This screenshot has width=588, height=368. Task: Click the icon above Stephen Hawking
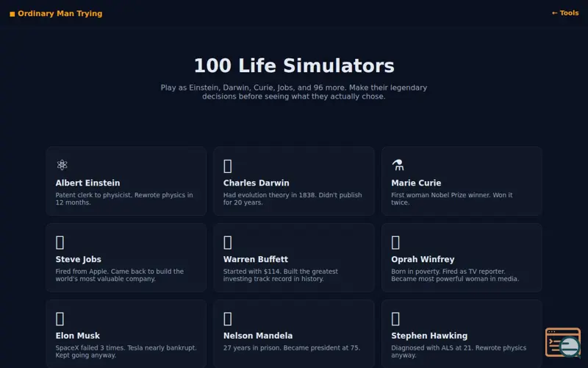[395, 319]
